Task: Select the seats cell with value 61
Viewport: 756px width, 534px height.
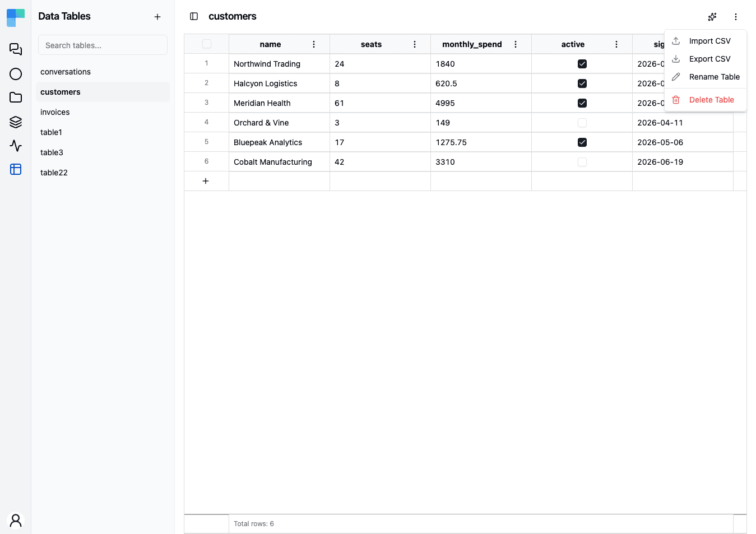Action: click(380, 103)
